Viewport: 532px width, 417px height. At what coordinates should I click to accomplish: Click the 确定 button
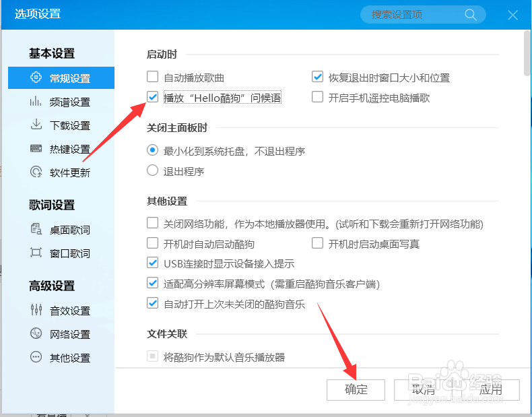356,389
